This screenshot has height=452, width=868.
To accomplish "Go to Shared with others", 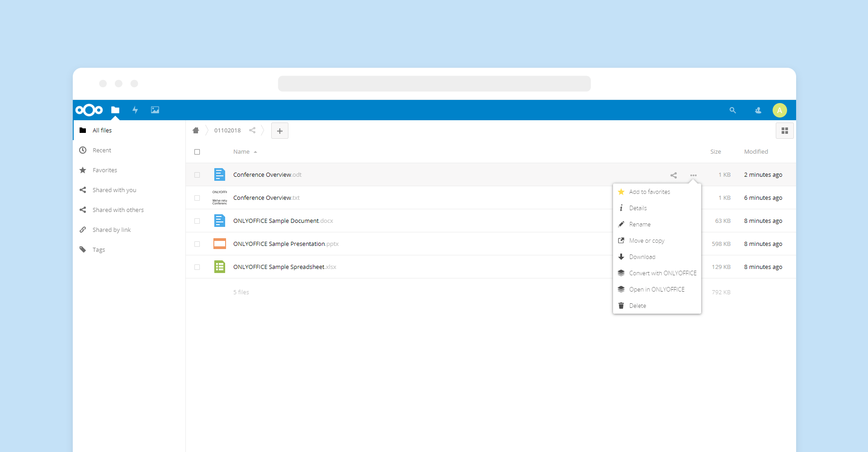I will 118,210.
